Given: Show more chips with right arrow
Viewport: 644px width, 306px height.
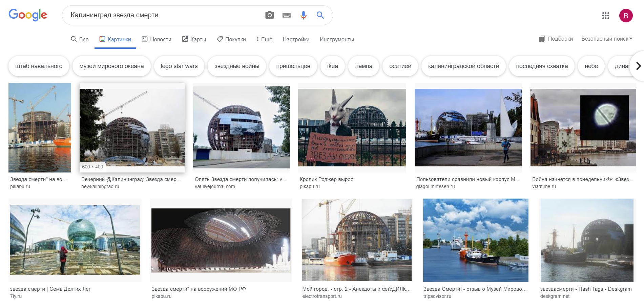Looking at the screenshot, I should [638, 66].
